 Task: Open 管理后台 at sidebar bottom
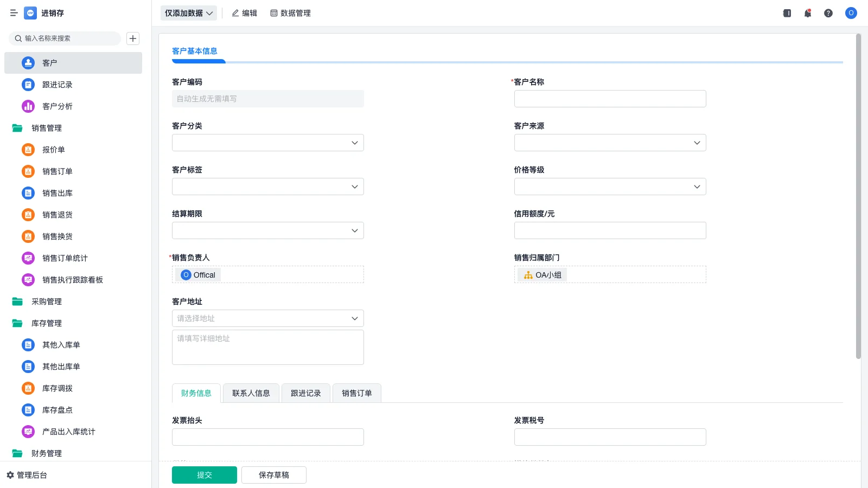pos(27,475)
